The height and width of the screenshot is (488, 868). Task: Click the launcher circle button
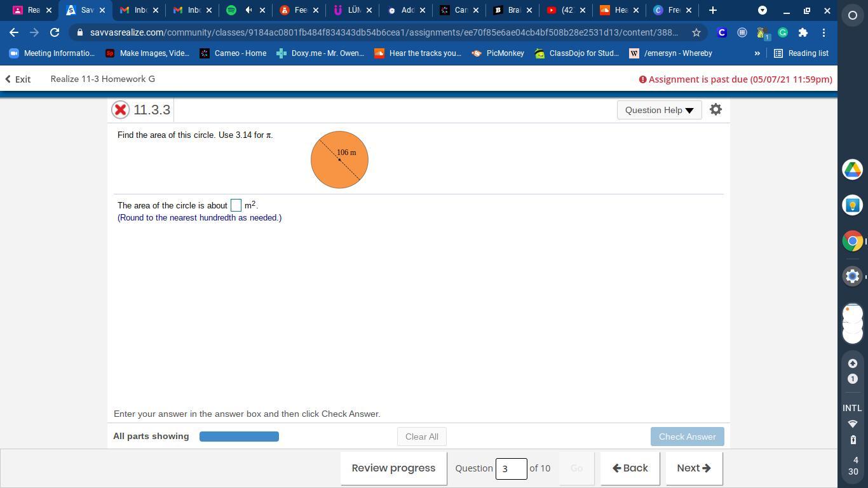click(x=853, y=15)
